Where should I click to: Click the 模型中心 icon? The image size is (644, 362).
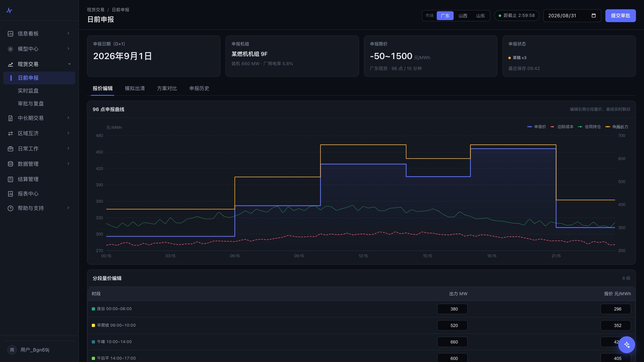click(x=10, y=49)
